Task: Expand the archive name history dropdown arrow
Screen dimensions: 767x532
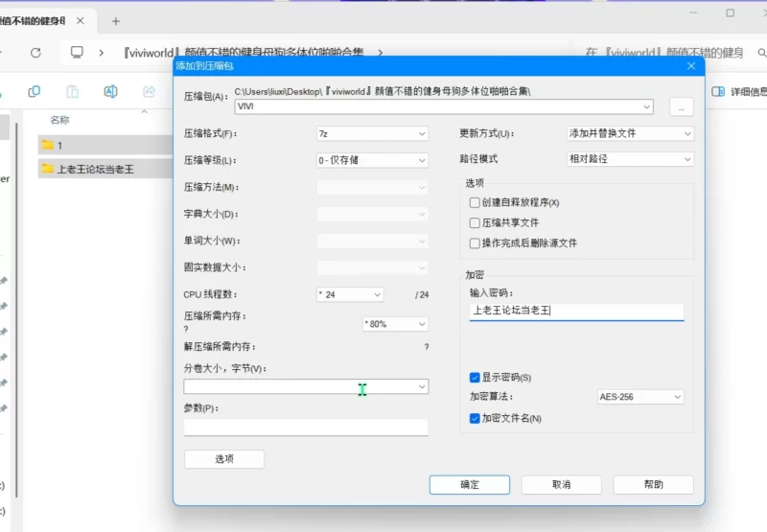Action: click(646, 106)
